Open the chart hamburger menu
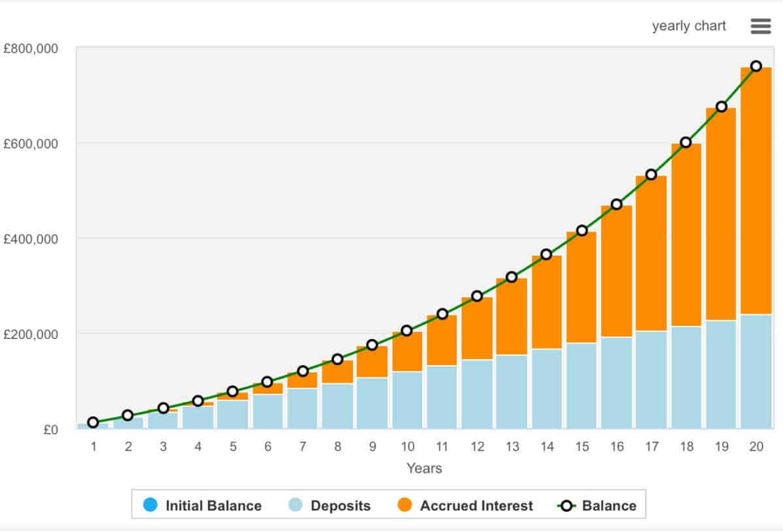The height and width of the screenshot is (532, 783). (761, 26)
